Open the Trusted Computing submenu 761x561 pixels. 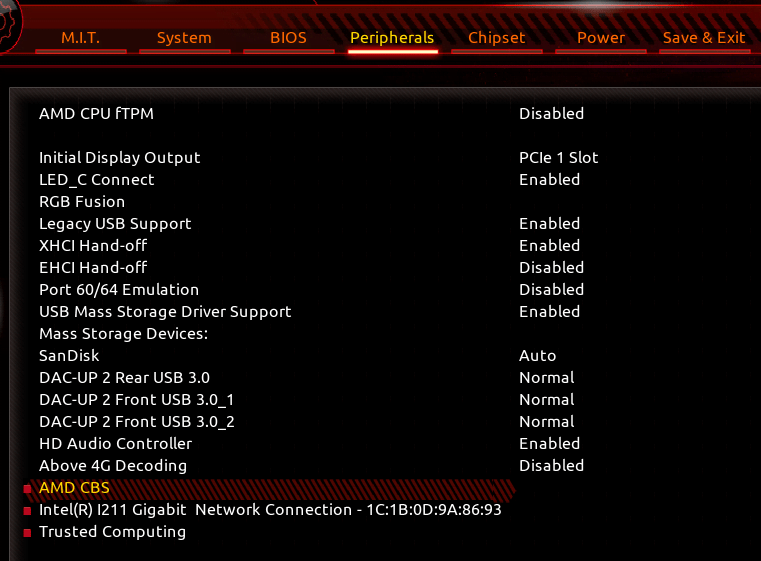click(113, 532)
